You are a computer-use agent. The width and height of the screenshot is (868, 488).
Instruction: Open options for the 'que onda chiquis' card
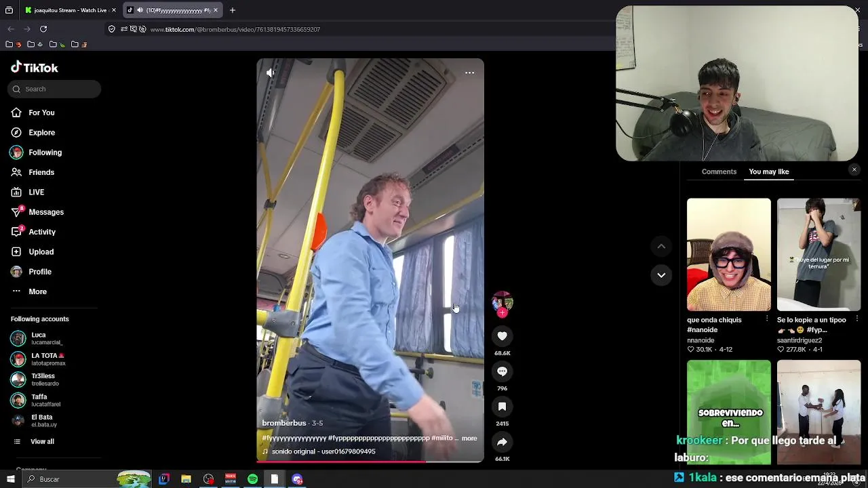coord(767,319)
